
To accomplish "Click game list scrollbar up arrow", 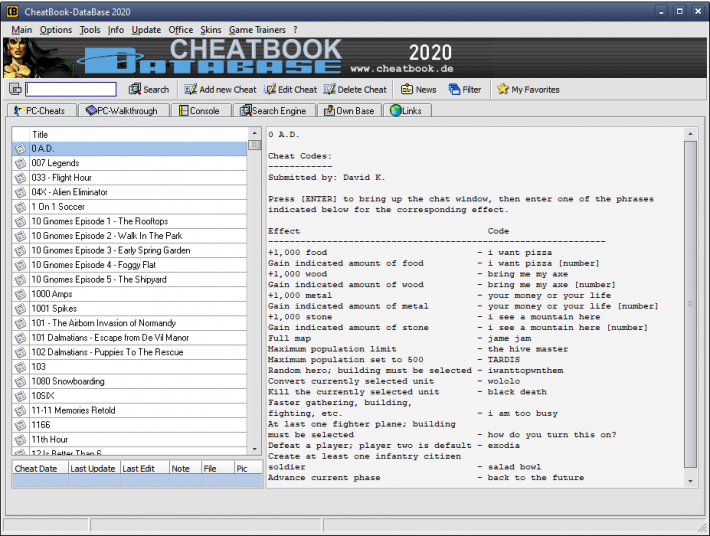I will tap(254, 134).
